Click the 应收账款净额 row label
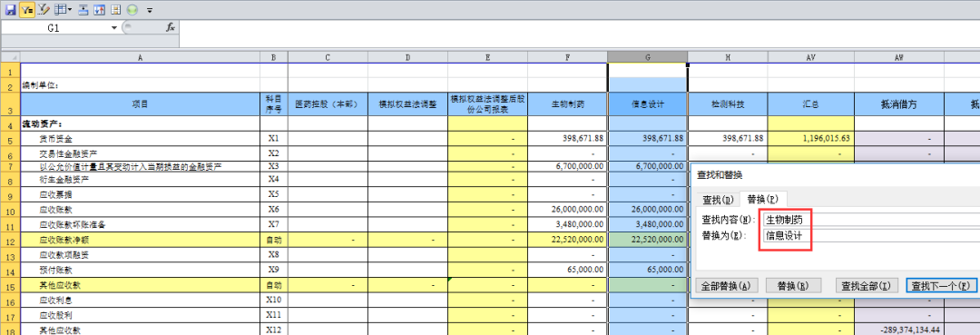980x335 pixels. (64, 240)
